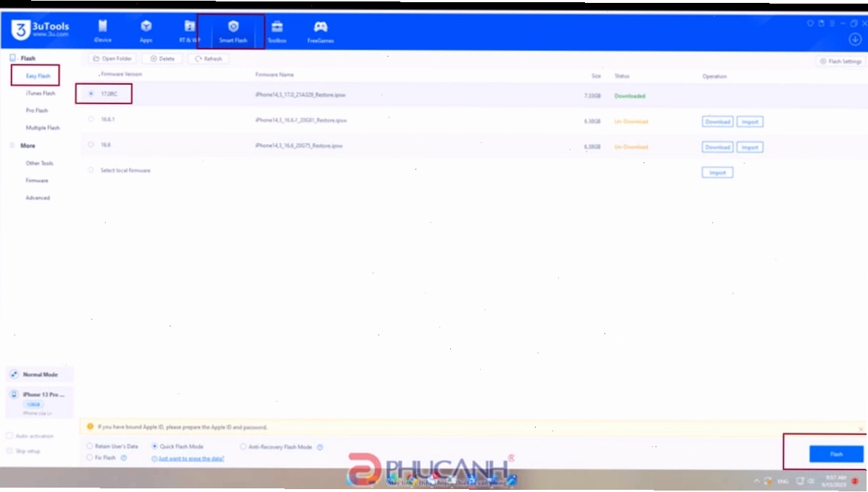Select Easy Flash in sidebar
The image size is (868, 492).
[38, 75]
